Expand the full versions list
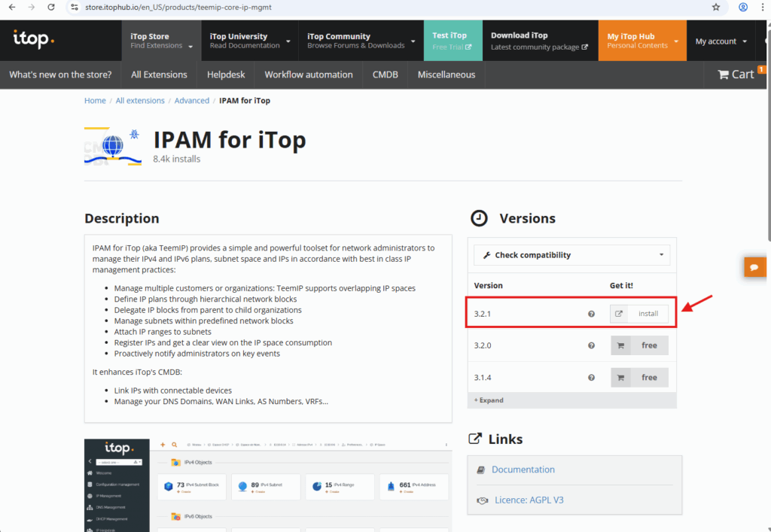This screenshot has height=532, width=771. [x=489, y=400]
